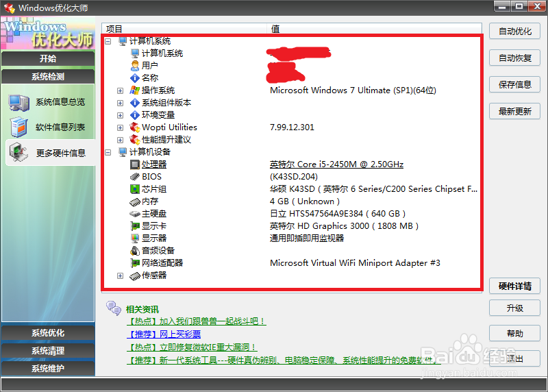Open the 系统检测 sidebar section
Screen dimensions: 548x392
pos(48,76)
